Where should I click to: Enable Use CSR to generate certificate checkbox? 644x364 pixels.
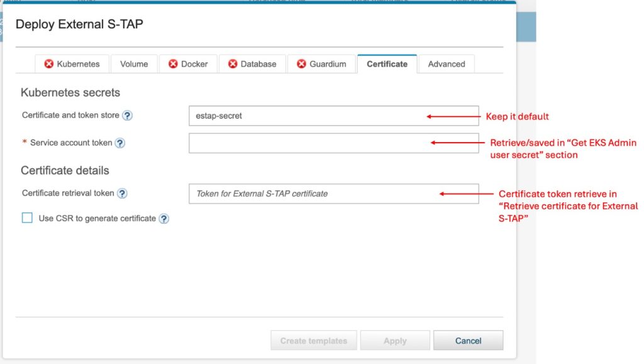click(x=27, y=218)
